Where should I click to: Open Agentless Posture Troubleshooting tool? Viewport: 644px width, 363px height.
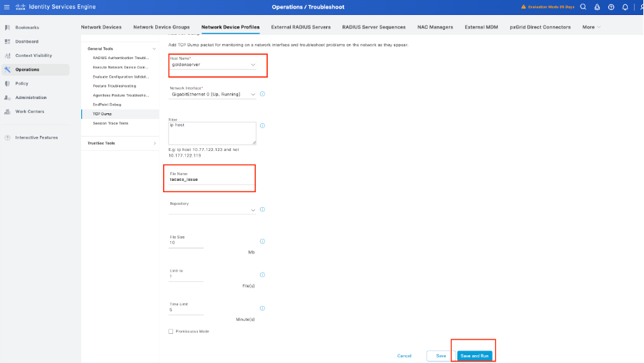coord(121,95)
